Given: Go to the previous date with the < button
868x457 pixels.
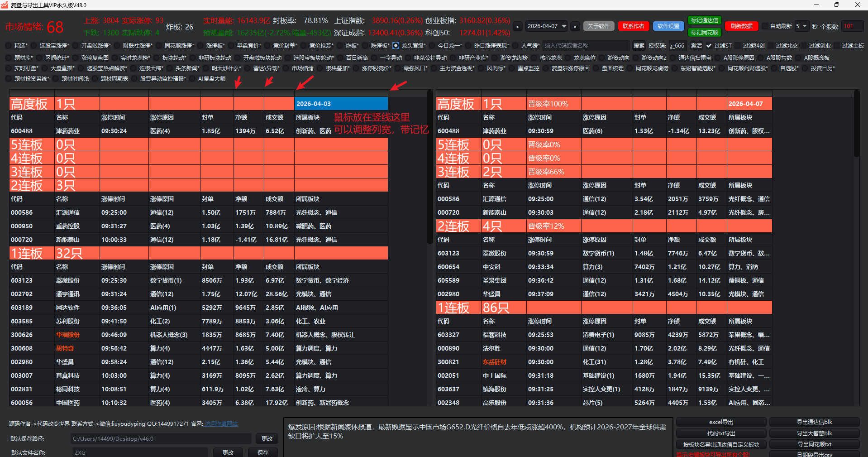Looking at the screenshot, I should click(518, 27).
